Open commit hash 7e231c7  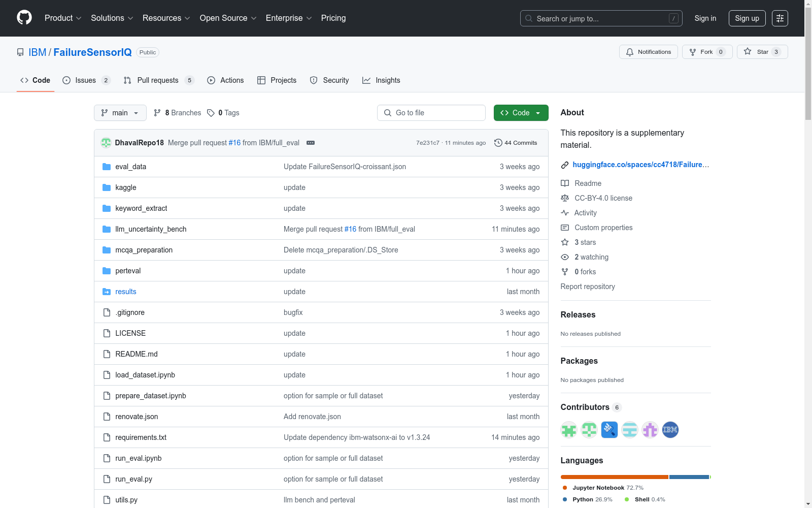428,143
